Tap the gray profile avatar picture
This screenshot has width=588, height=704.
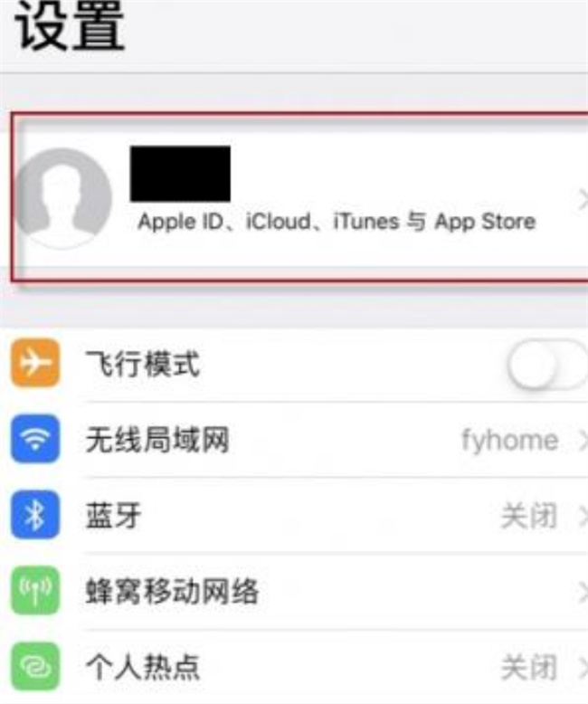(x=62, y=197)
